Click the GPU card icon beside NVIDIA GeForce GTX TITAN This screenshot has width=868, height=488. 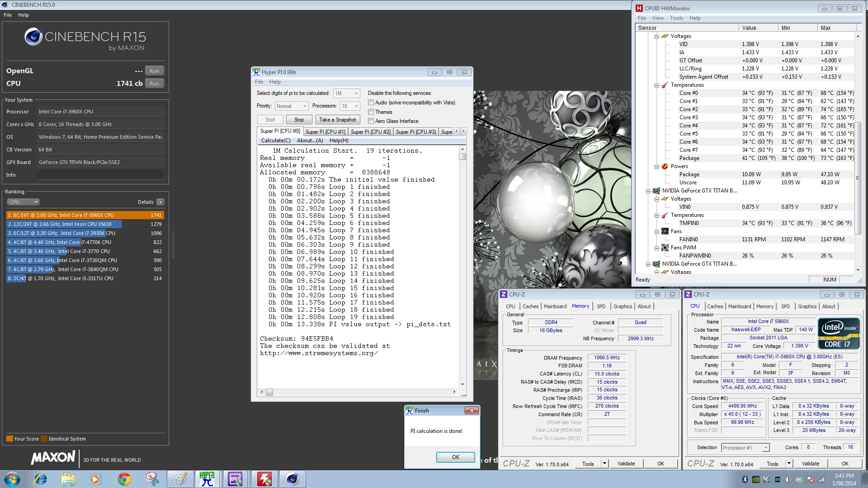656,190
